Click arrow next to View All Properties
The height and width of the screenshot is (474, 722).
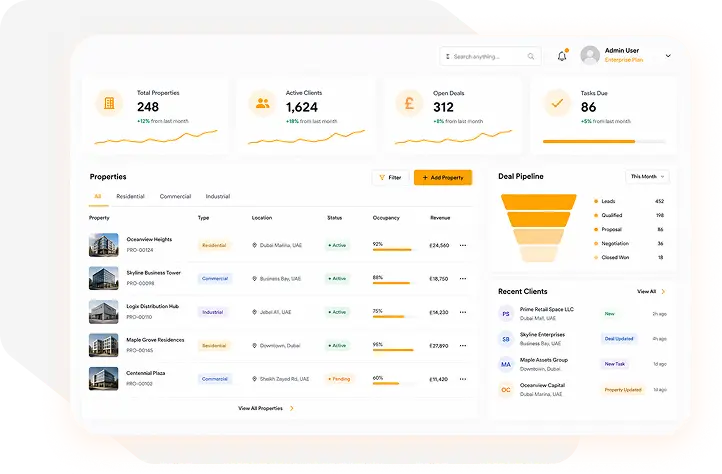(291, 408)
